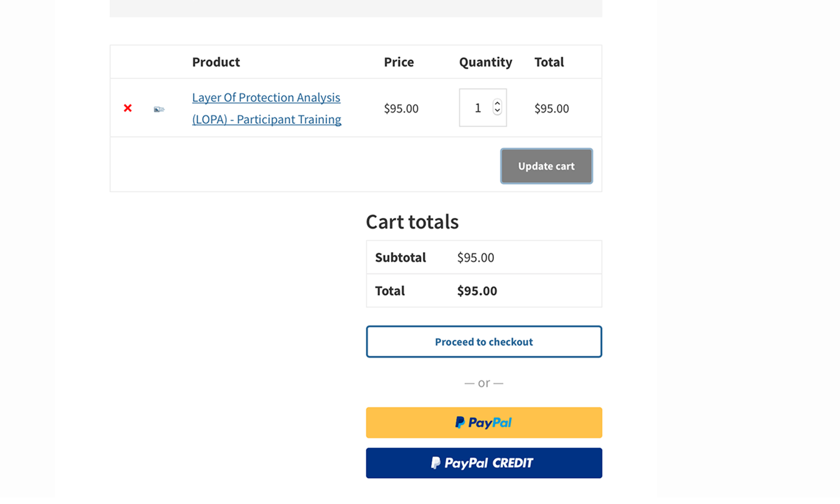Proceed to checkout
This screenshot has height=504, width=840.
point(484,342)
